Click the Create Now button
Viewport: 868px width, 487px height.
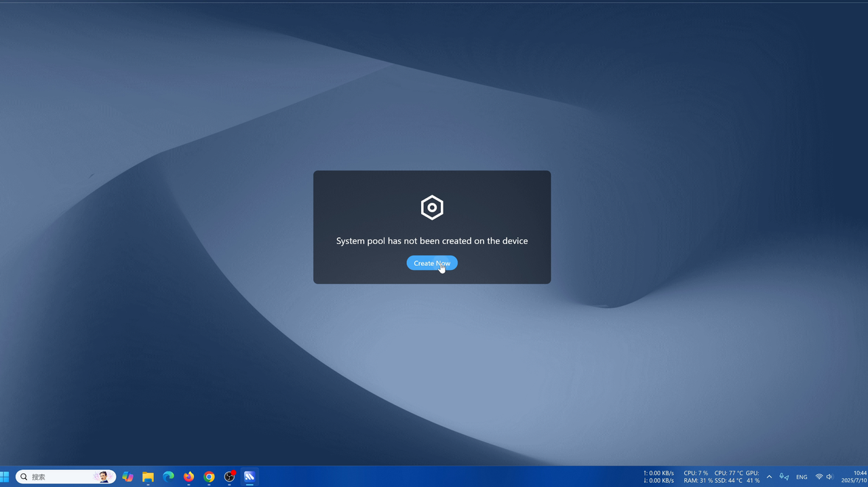432,263
